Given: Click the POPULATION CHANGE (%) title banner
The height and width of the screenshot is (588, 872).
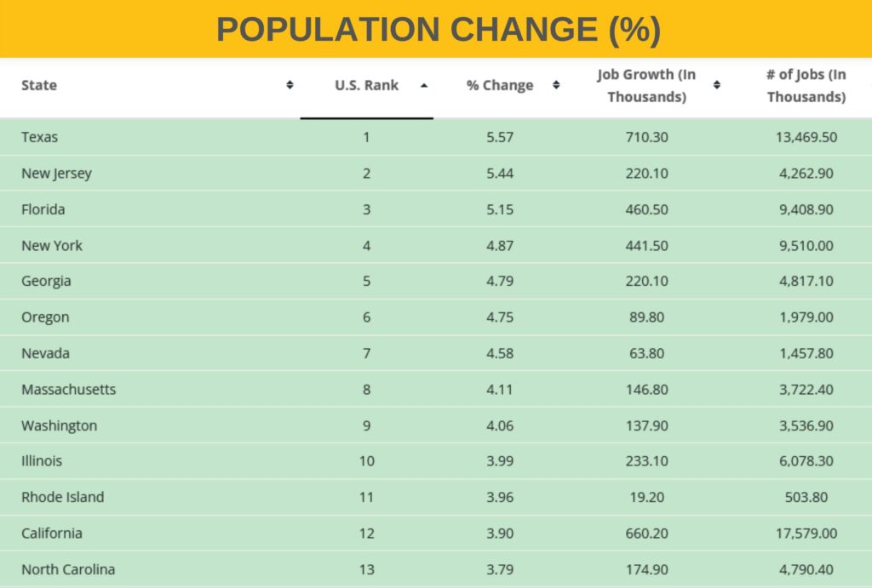Looking at the screenshot, I should tap(436, 29).
